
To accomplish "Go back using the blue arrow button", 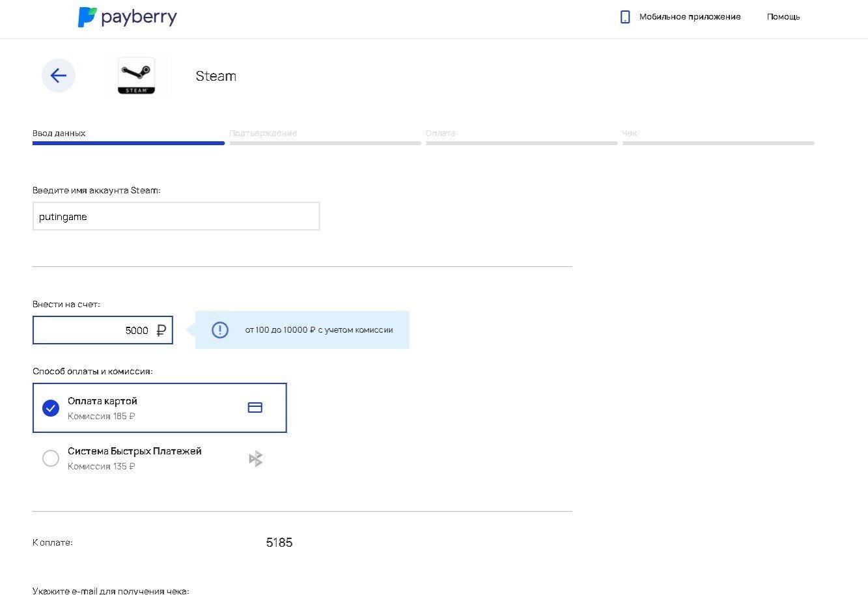I will click(x=59, y=76).
